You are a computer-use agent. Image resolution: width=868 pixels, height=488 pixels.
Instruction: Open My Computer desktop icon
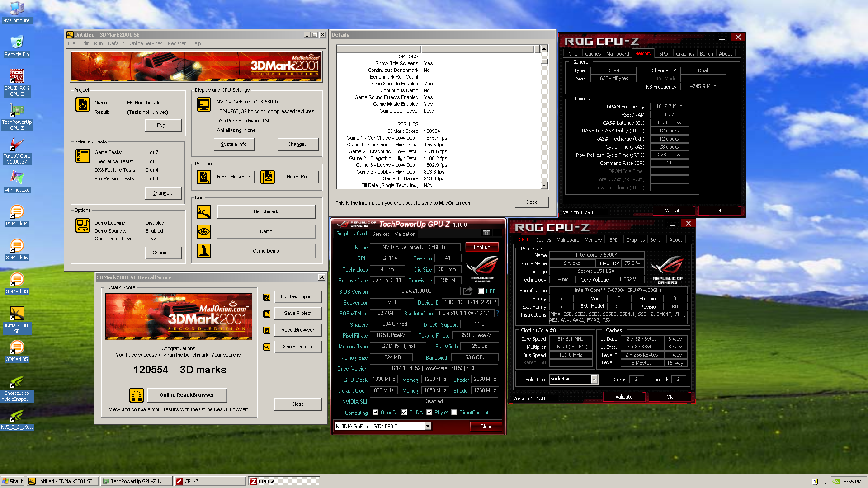[17, 12]
